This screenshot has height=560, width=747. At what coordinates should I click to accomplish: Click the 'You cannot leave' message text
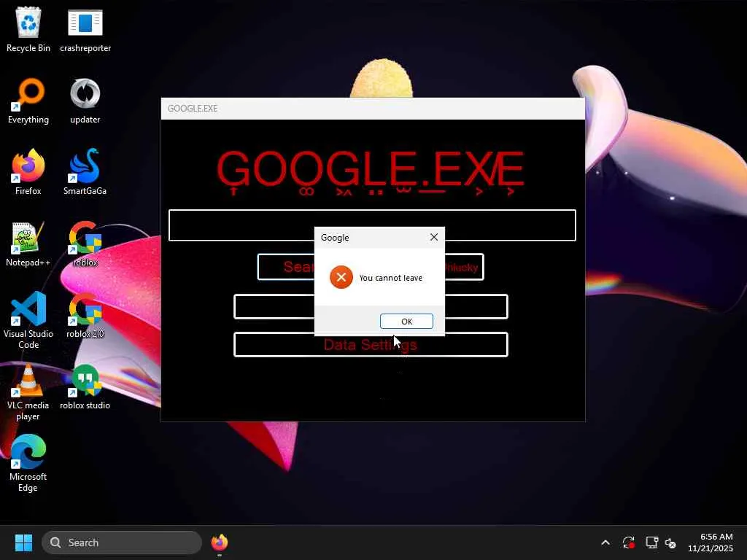coord(391,278)
